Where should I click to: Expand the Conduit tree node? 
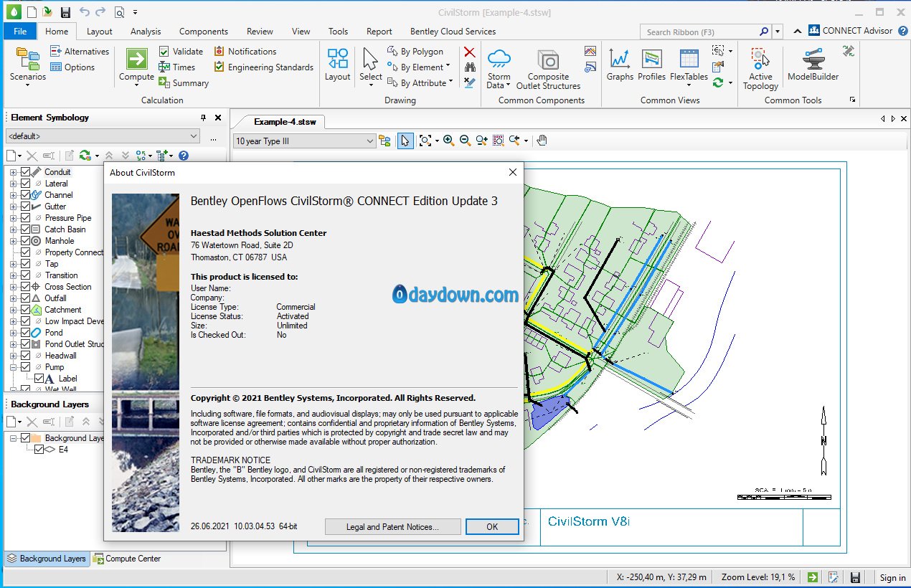(x=14, y=172)
